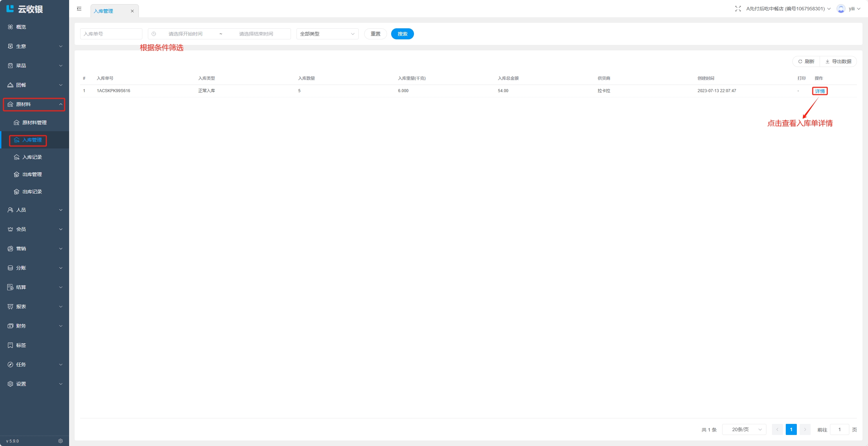Screen dimensions: 868x446
Task: Open the 20条/页 page size dropdown
Action: click(744, 429)
